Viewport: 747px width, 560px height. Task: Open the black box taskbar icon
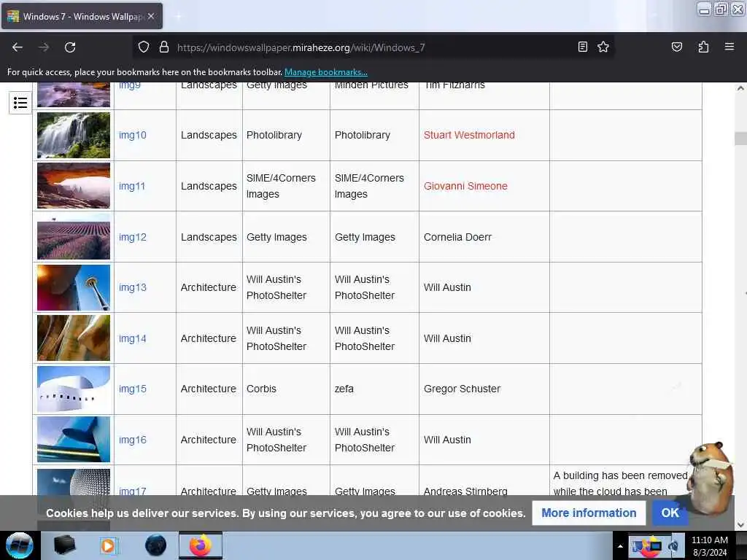coord(64,545)
